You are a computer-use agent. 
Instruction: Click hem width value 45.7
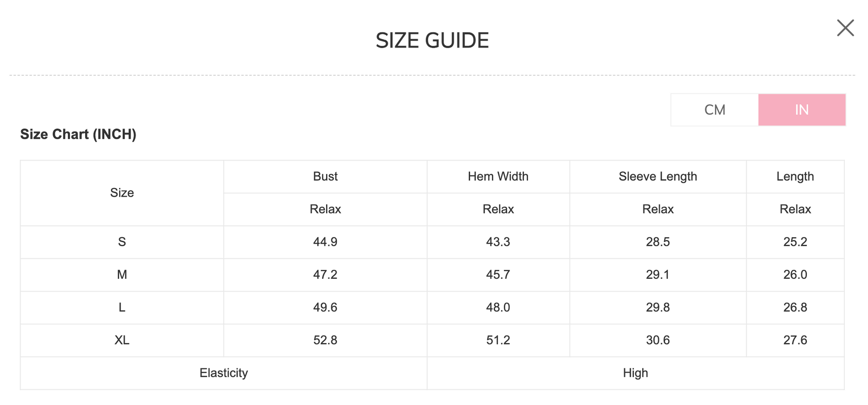tap(498, 275)
